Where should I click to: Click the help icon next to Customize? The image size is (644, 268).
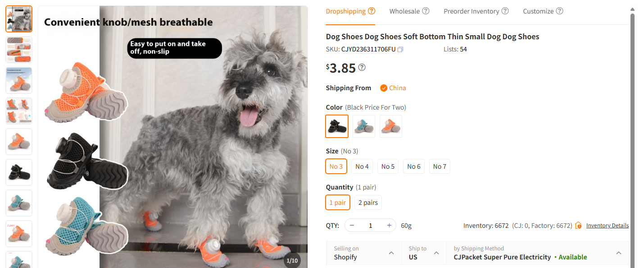pyautogui.click(x=560, y=10)
